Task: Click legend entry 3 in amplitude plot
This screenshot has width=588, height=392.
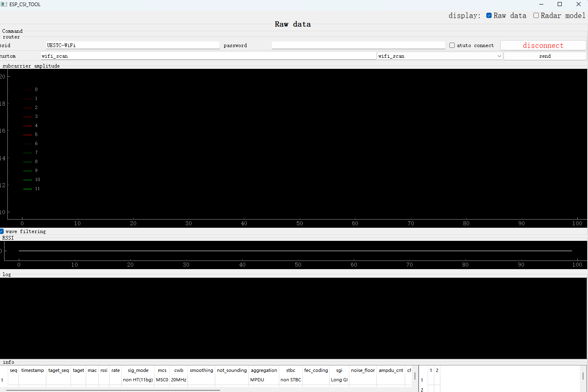Action: click(x=31, y=116)
